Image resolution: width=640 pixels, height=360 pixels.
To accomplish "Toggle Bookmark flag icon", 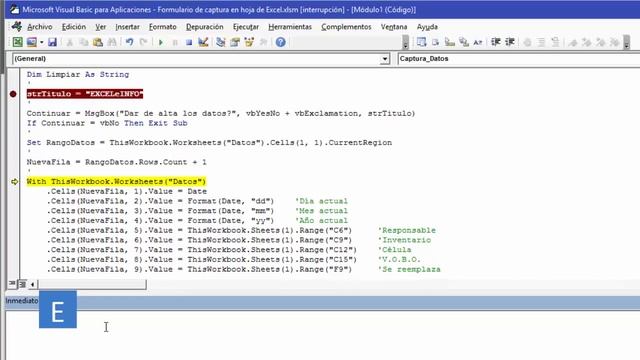I will 573,42.
